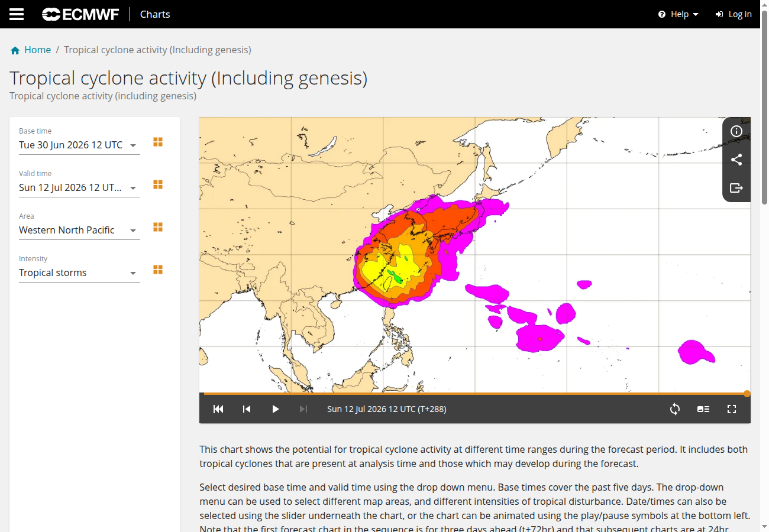Open Intensity grid selector icon
The width and height of the screenshot is (769, 532).
click(x=158, y=270)
